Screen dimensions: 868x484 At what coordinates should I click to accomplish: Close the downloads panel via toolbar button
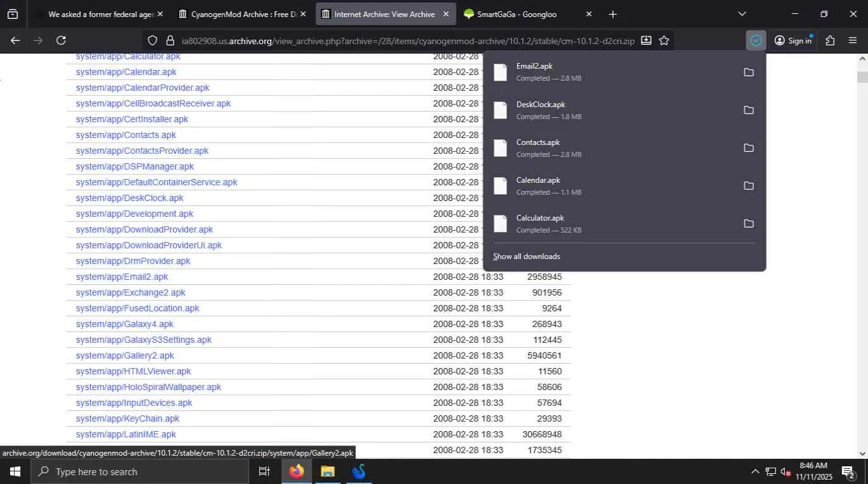(756, 40)
